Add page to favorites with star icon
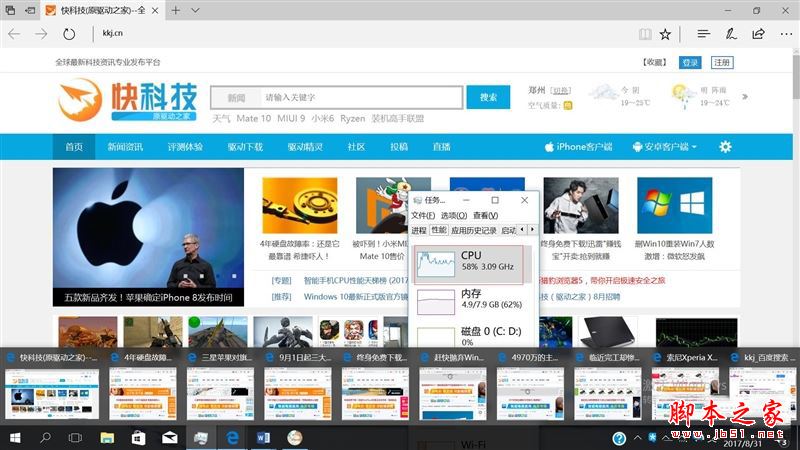The width and height of the screenshot is (800, 450). coord(665,34)
